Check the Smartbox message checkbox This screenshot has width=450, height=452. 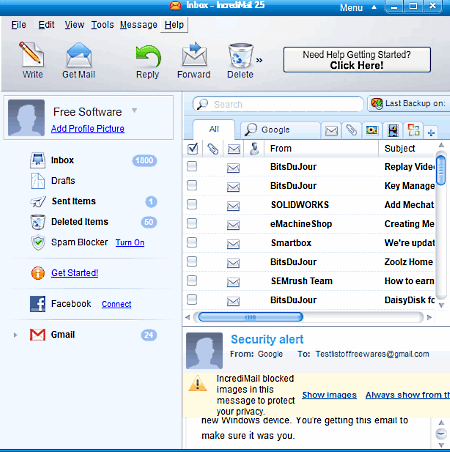[x=192, y=242]
